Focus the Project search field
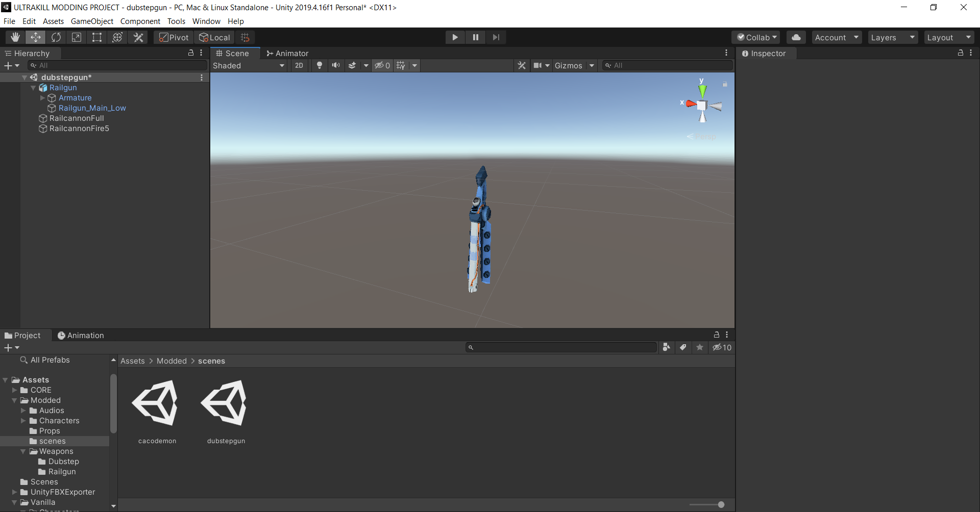This screenshot has height=512, width=980. (x=561, y=348)
